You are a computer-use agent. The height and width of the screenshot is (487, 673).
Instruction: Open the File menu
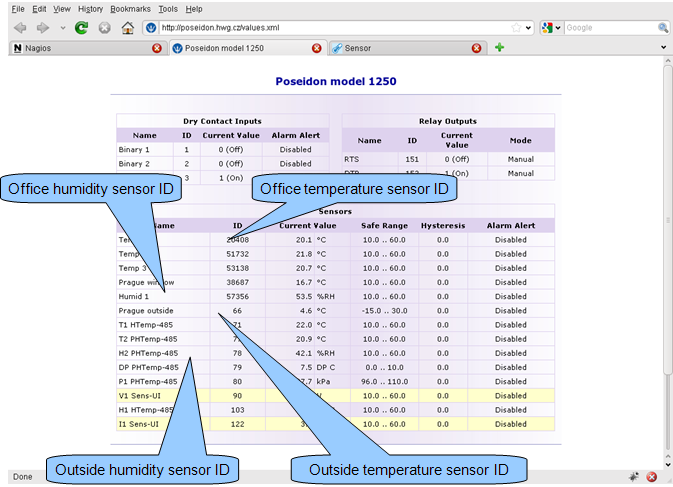click(x=18, y=9)
